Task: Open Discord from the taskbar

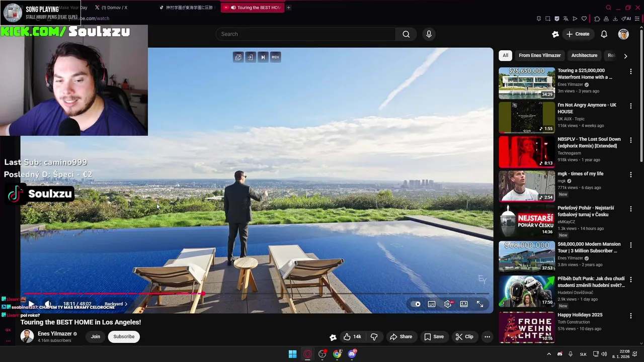Action: tap(352, 354)
